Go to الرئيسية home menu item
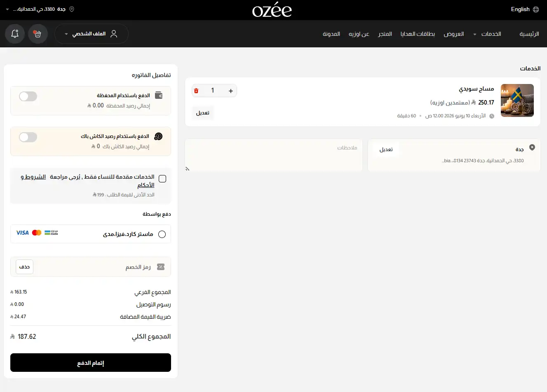This screenshot has width=547, height=392. point(529,34)
